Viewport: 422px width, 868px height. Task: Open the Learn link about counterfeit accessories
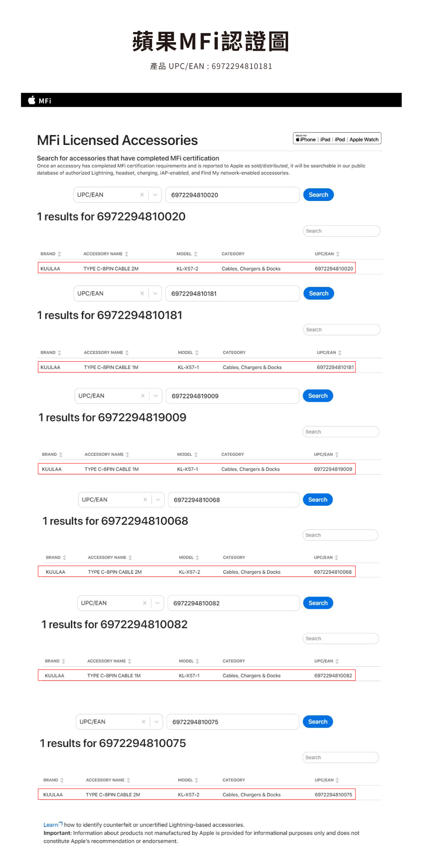pos(50,825)
